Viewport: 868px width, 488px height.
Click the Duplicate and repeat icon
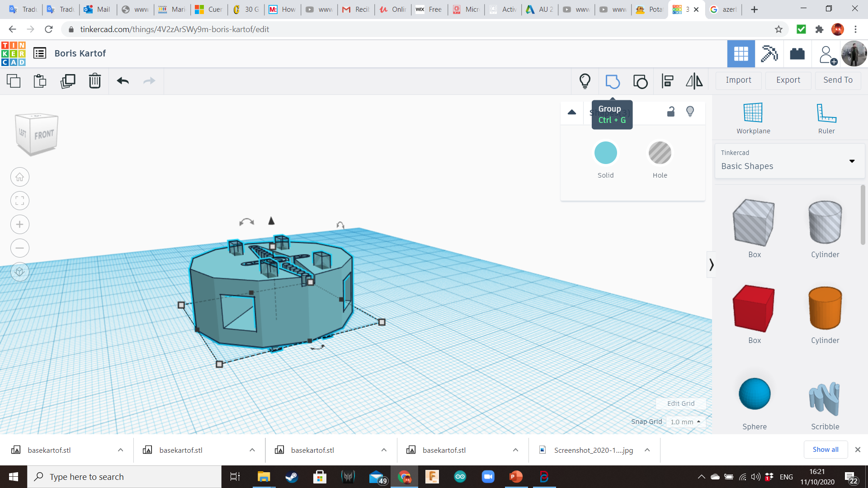(x=68, y=81)
